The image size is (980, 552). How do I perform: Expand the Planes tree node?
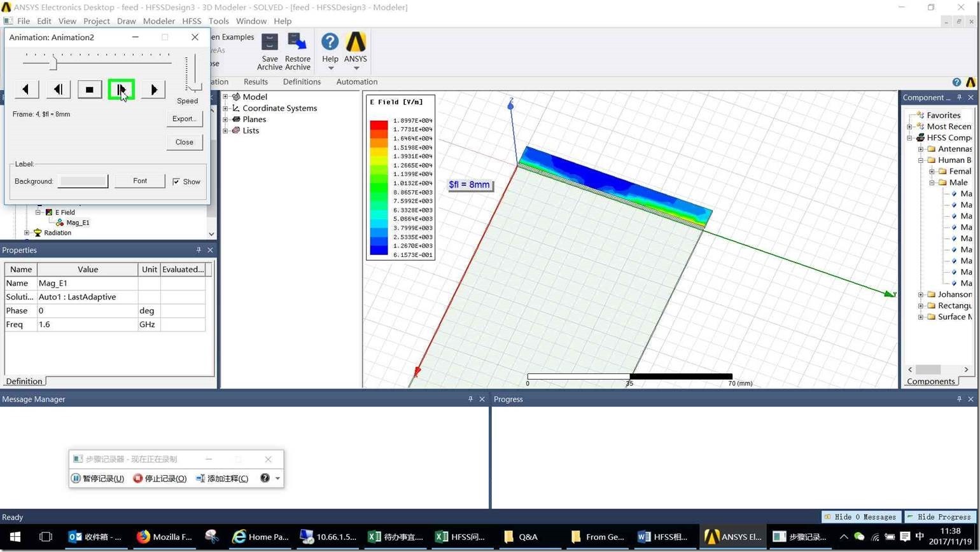pos(225,120)
